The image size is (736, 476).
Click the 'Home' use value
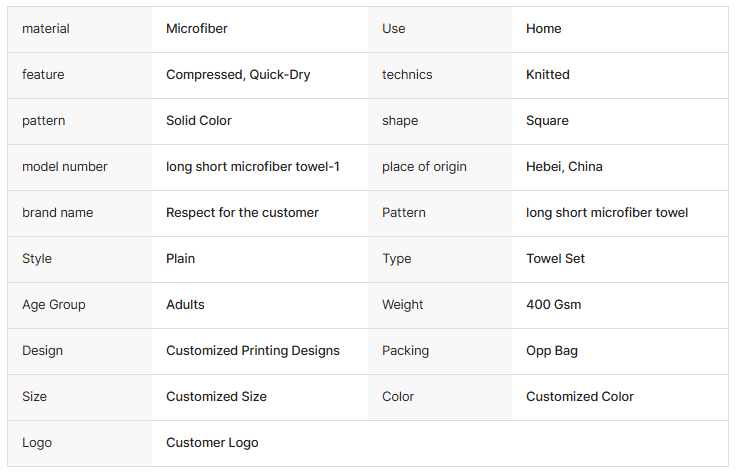click(544, 29)
